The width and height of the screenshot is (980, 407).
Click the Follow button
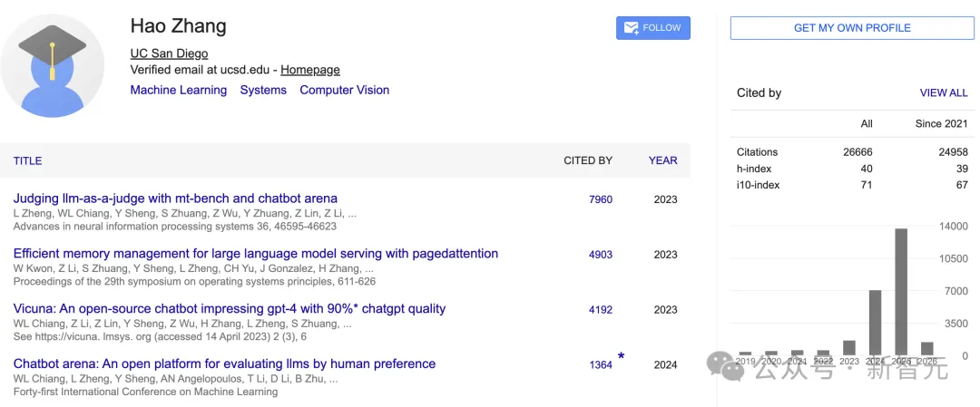[x=653, y=28]
